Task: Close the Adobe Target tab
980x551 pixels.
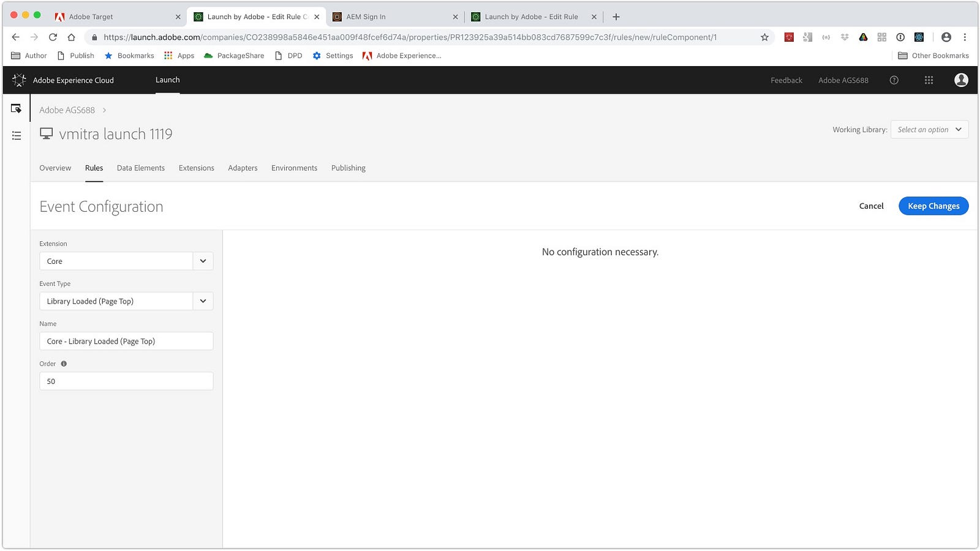Action: tap(178, 17)
